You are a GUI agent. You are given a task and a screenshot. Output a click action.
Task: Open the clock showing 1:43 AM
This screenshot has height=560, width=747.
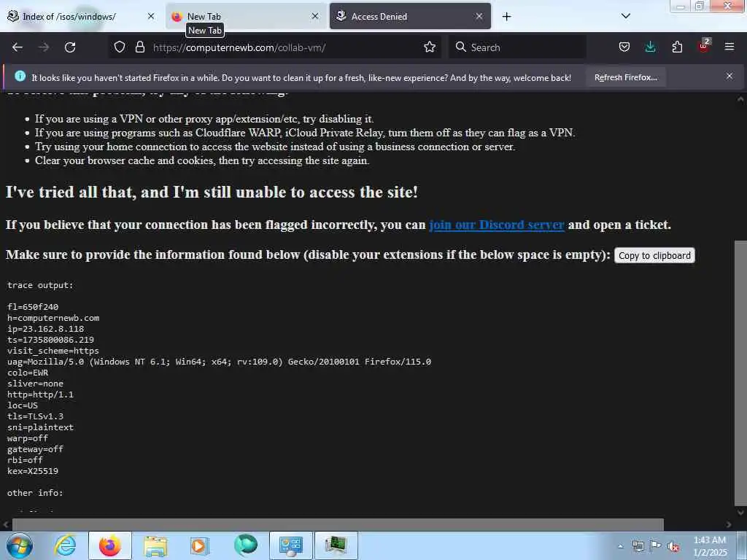711,546
